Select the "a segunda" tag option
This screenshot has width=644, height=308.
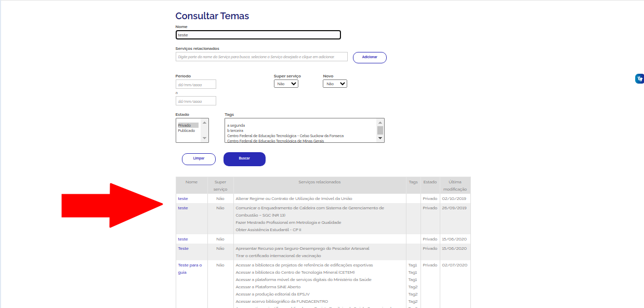[236, 125]
